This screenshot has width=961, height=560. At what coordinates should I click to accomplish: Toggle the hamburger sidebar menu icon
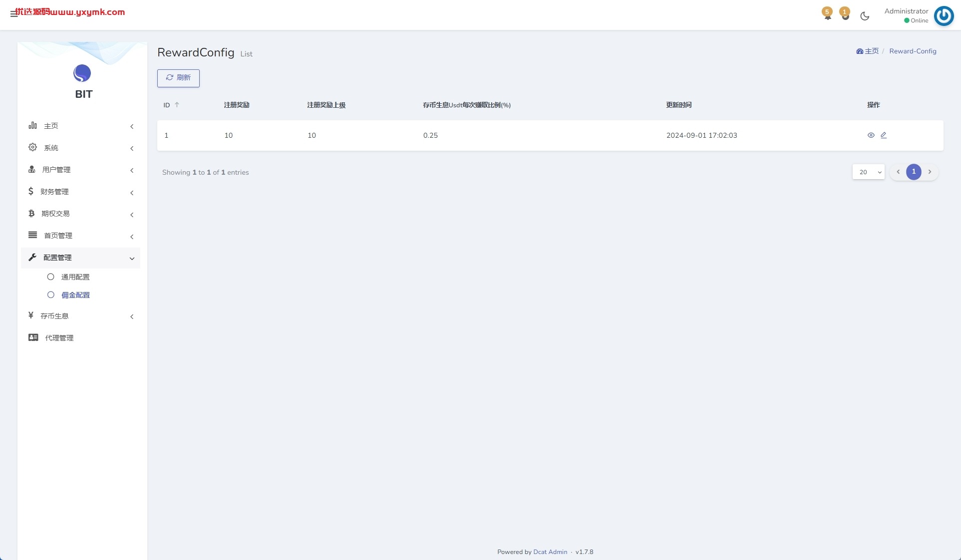(13, 14)
